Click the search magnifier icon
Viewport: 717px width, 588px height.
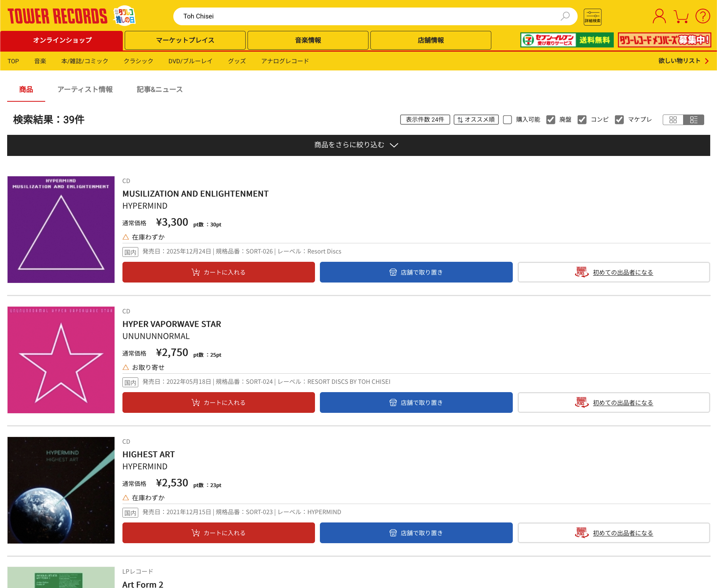pos(565,16)
